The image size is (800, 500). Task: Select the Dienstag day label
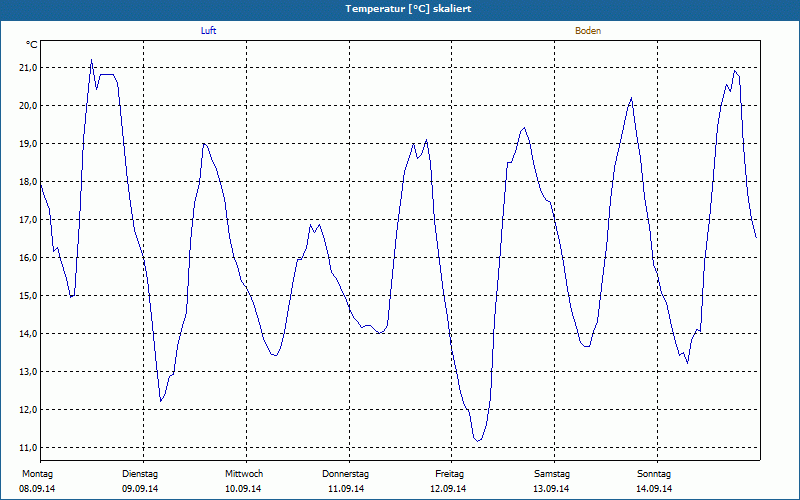(140, 474)
